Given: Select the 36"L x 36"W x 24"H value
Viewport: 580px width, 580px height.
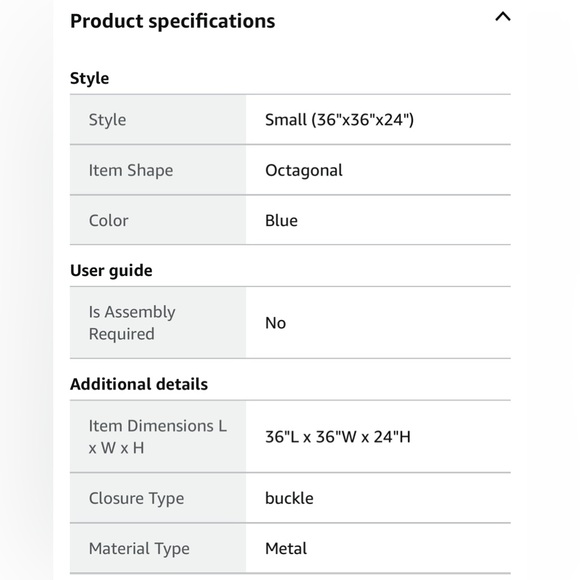Looking at the screenshot, I should point(338,437).
